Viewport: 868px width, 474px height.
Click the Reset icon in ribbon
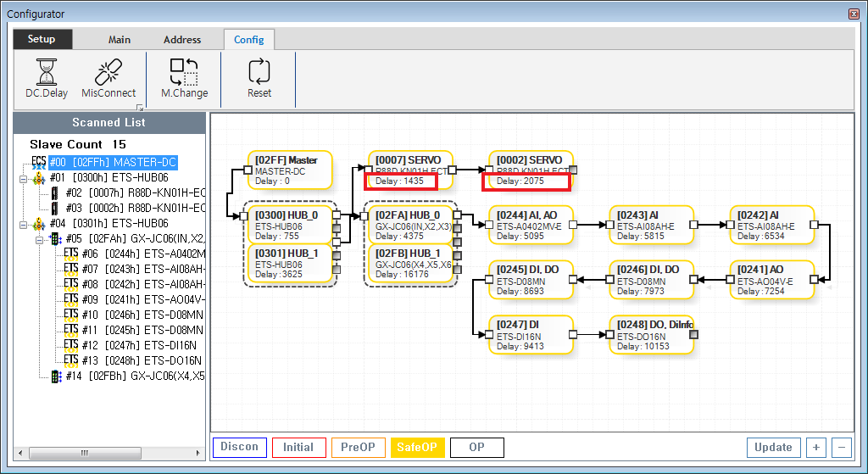[259, 73]
